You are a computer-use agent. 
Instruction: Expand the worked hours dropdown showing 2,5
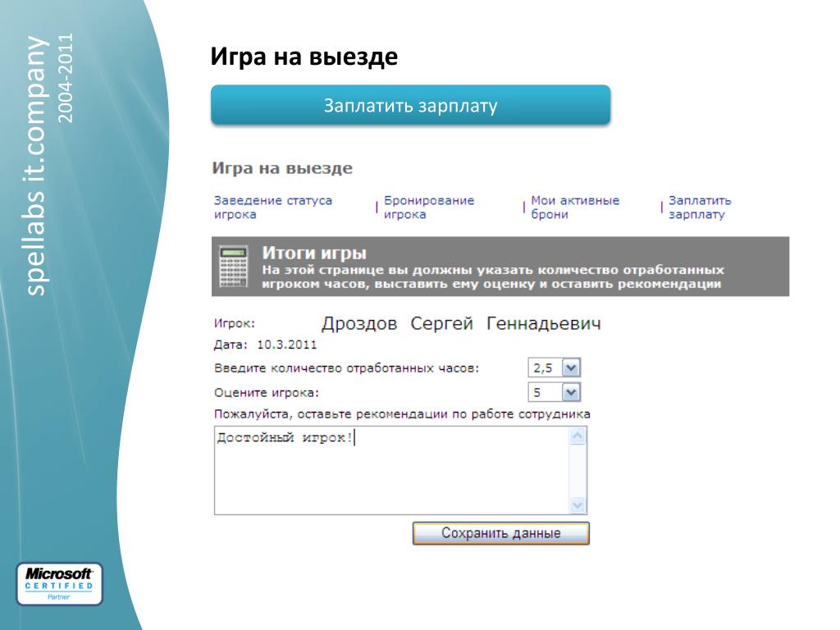571,368
